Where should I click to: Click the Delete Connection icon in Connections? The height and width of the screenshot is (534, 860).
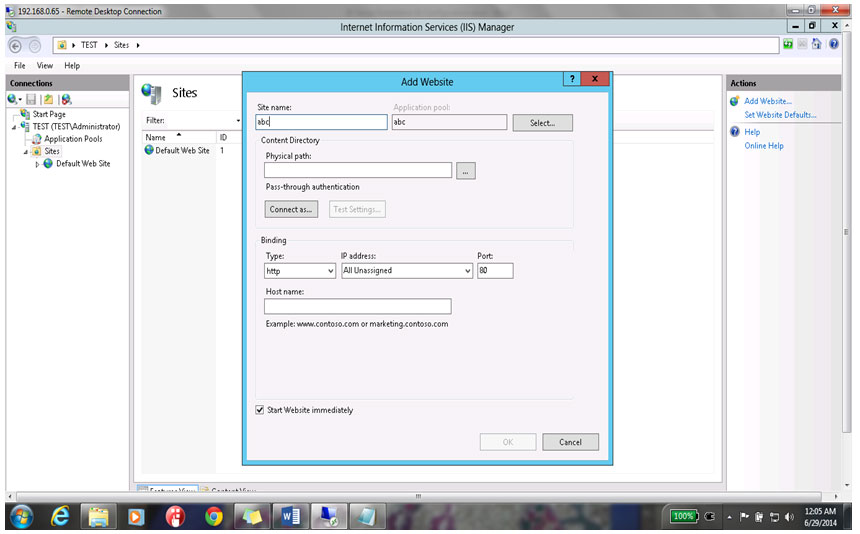[x=66, y=99]
